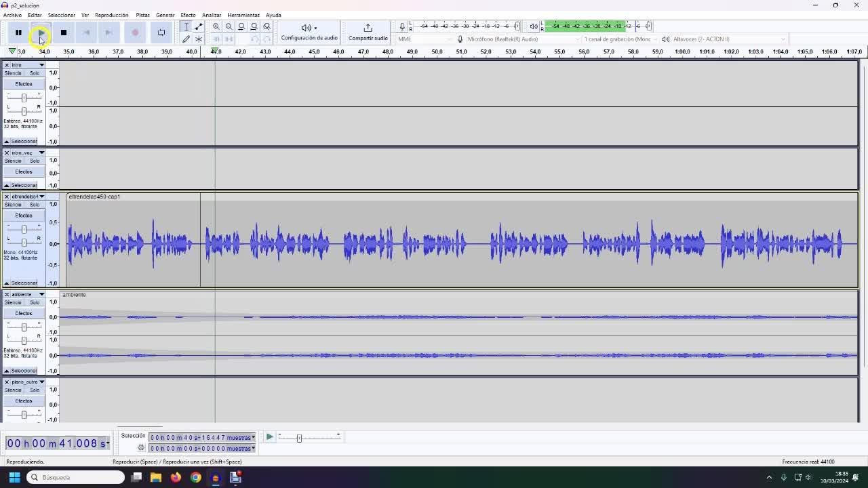Screen dimensions: 868x488
Task: Open the 'intro' track dropdown menu
Action: (41, 65)
